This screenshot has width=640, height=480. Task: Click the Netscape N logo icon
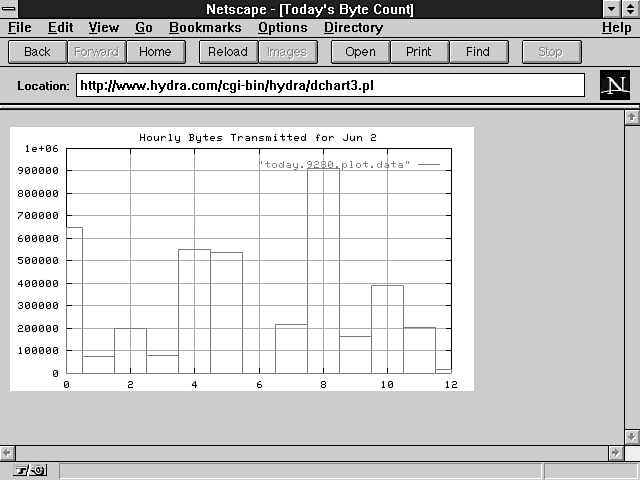tap(615, 86)
